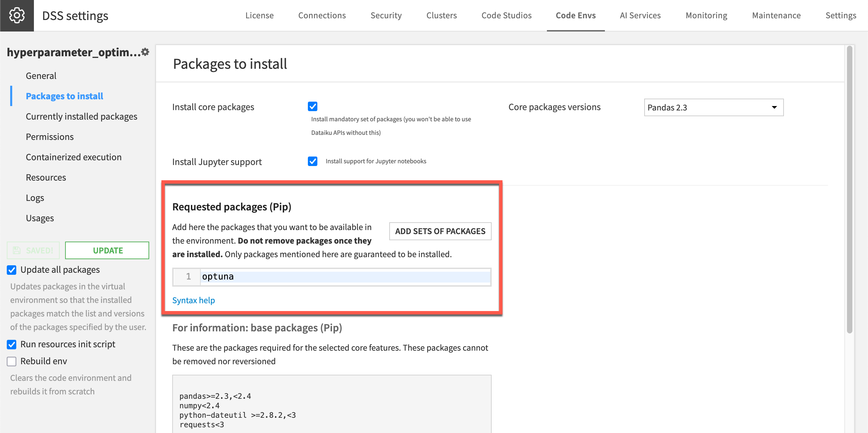Open the Logs section
The width and height of the screenshot is (868, 433).
tap(35, 198)
